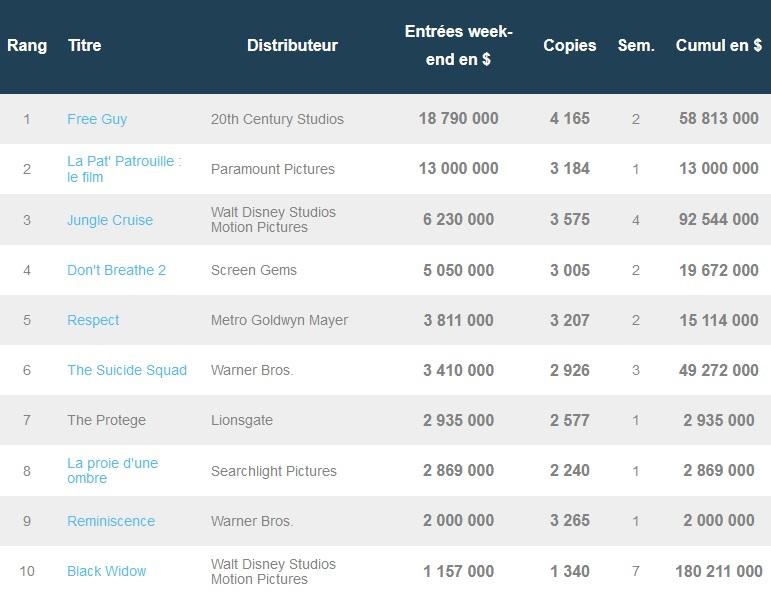Click Metro Goldwyn Mayer distributor cell
Viewport: 771px width, 595px height.
(x=279, y=320)
